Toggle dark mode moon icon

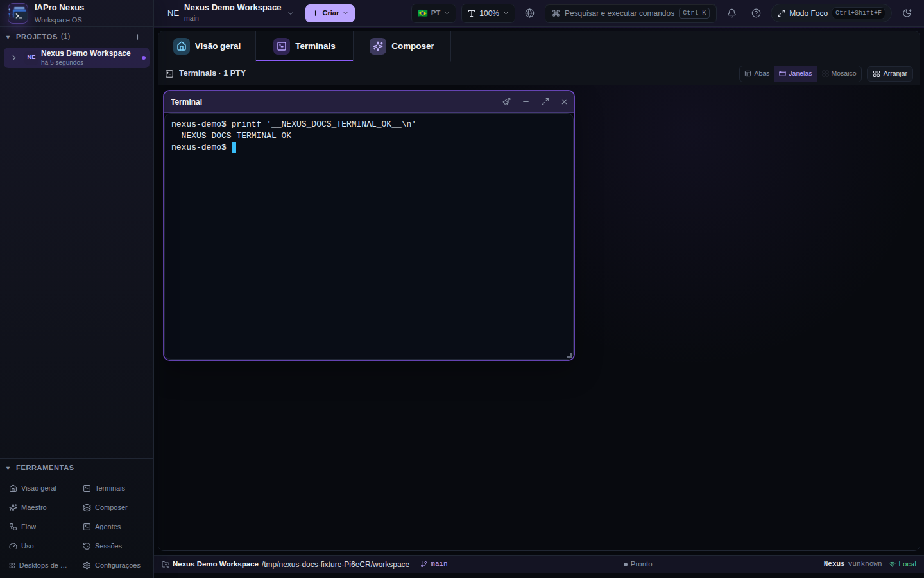[x=907, y=13]
